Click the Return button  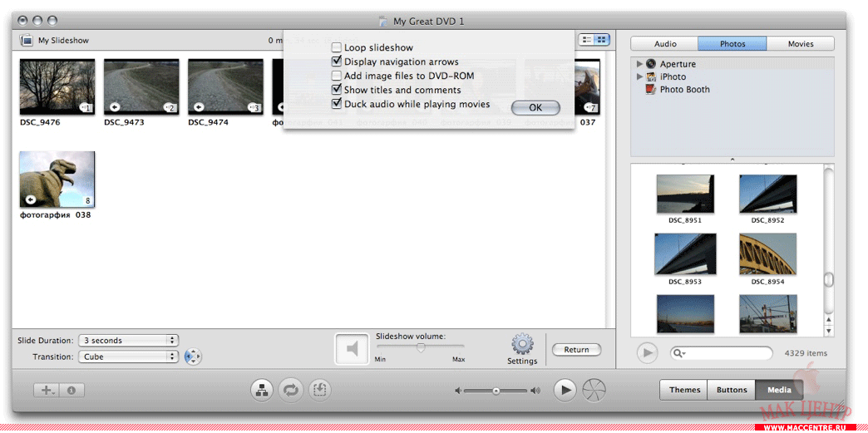coord(576,350)
